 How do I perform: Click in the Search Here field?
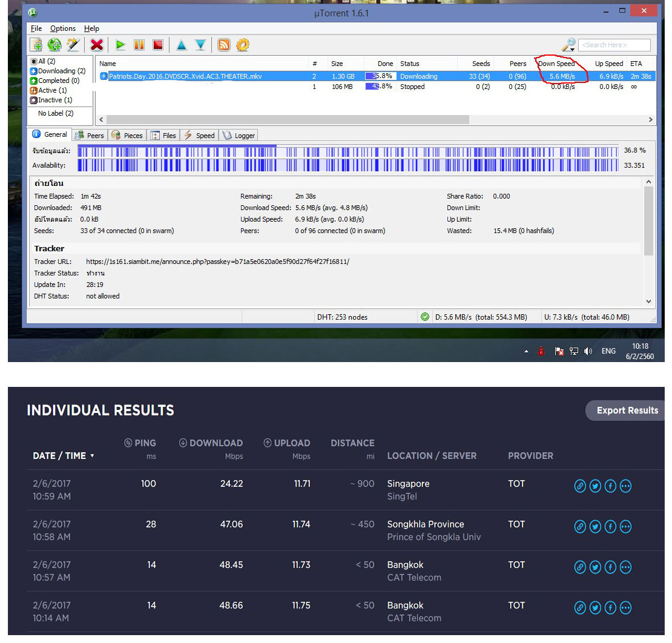[x=614, y=45]
